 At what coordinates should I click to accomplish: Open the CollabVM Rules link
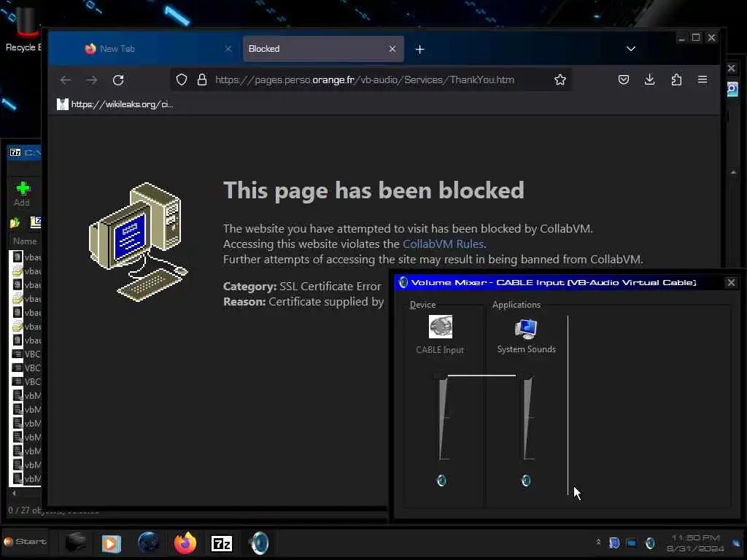pyautogui.click(x=443, y=244)
